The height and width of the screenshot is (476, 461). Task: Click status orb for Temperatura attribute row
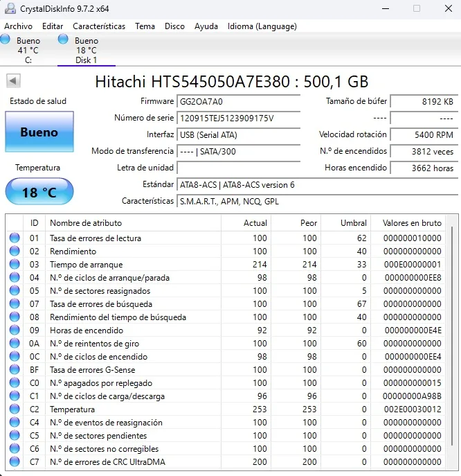(15, 409)
